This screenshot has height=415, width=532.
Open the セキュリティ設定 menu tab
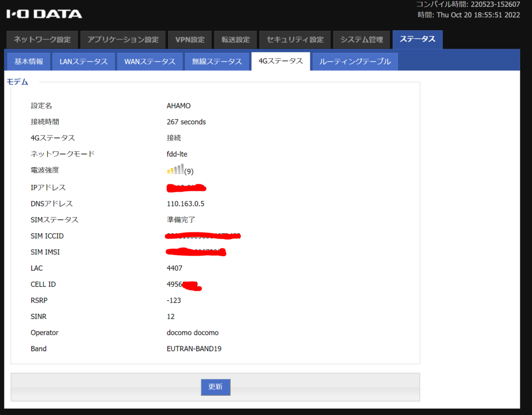(295, 40)
